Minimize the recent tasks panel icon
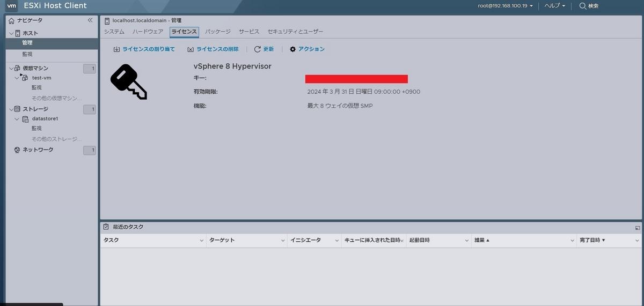 pos(638,227)
